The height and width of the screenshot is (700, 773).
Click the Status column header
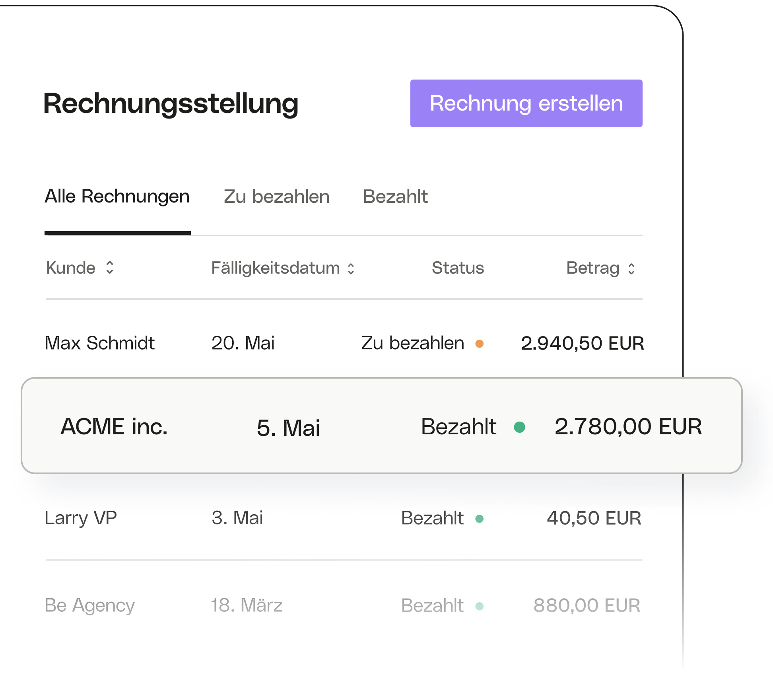[458, 268]
